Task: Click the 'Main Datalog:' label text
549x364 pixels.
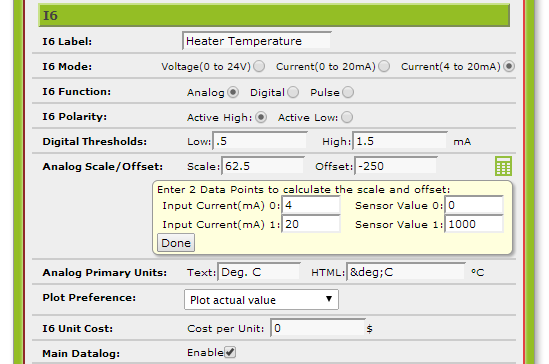Action: pyautogui.click(x=81, y=354)
